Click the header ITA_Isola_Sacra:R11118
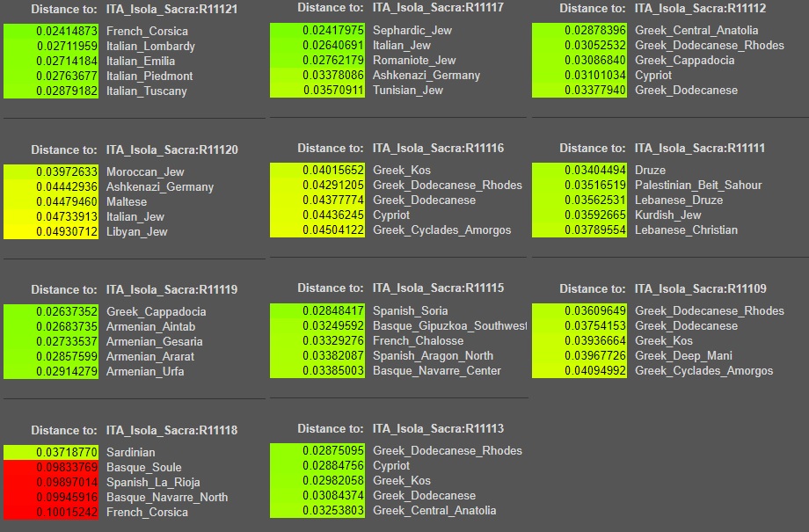The height and width of the screenshot is (532, 809). (x=171, y=430)
